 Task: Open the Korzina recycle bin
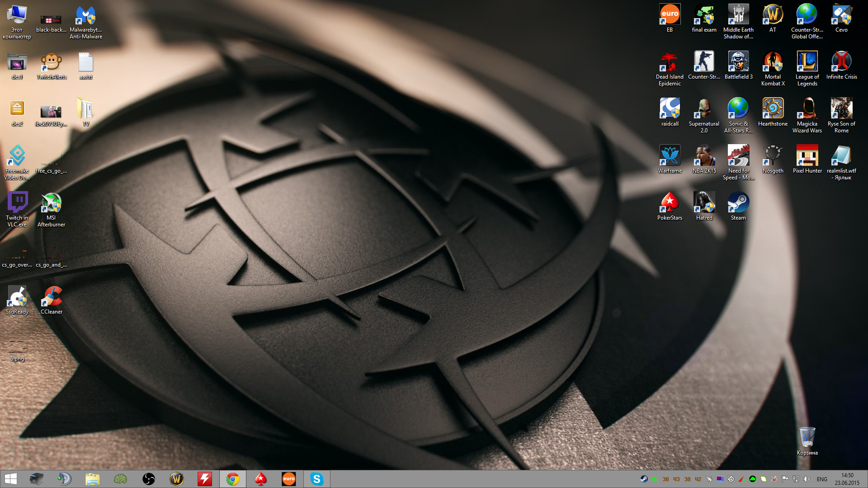[807, 437]
